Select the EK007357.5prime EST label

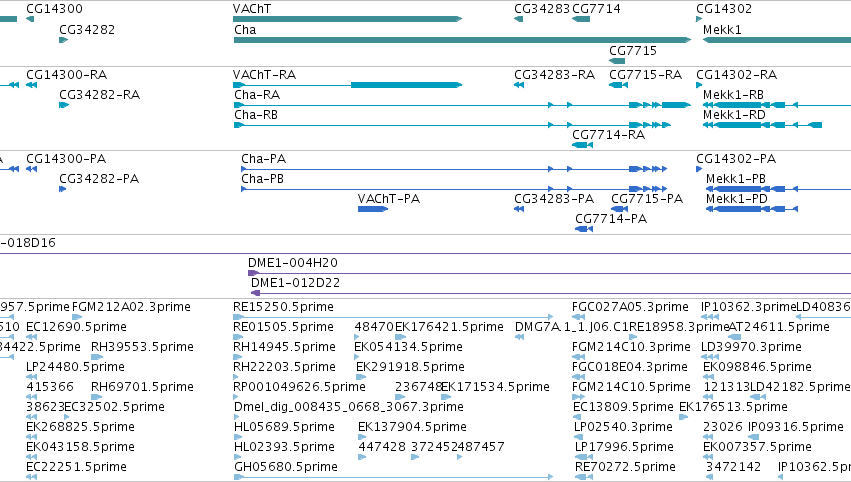[758, 447]
